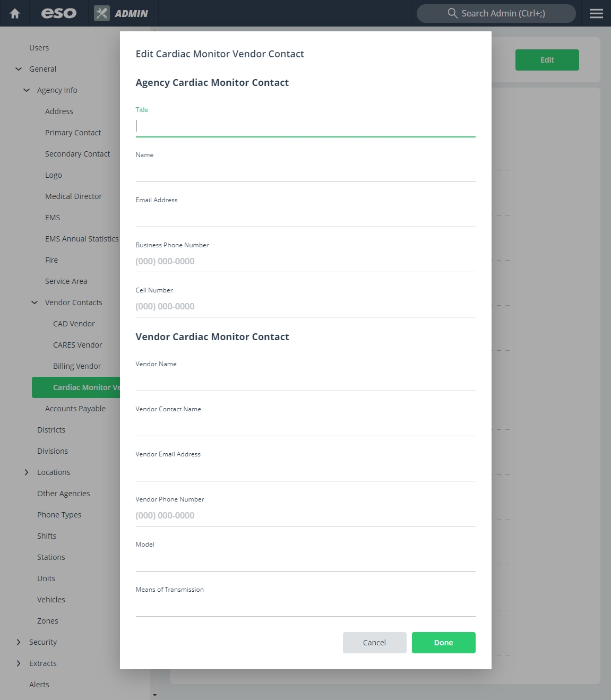The width and height of the screenshot is (611, 700).
Task: Select CAD Vendor in sidebar
Action: point(74,324)
